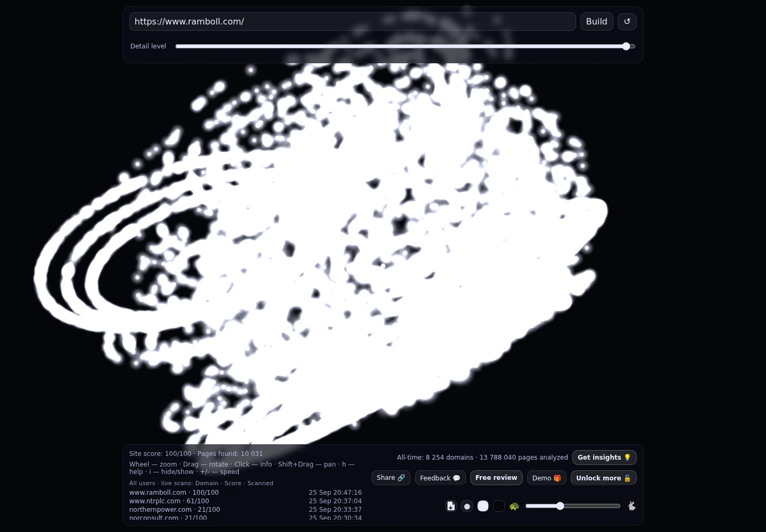The height and width of the screenshot is (532, 766).
Task: Click the animation speed slider handle
Action: (560, 506)
